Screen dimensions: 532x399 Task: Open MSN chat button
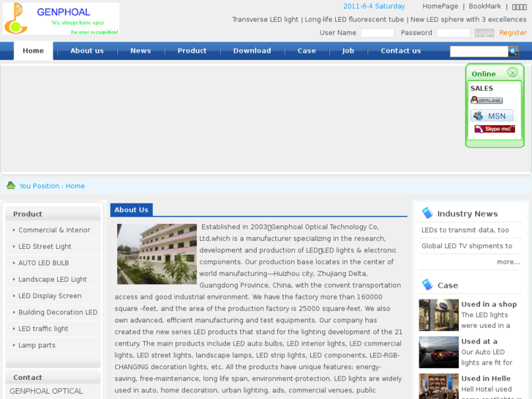pyautogui.click(x=492, y=116)
